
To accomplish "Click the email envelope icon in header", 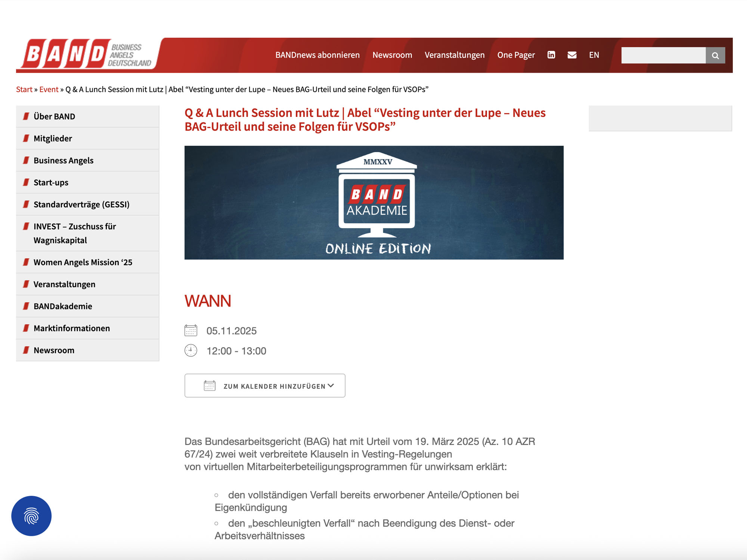I will tap(572, 55).
